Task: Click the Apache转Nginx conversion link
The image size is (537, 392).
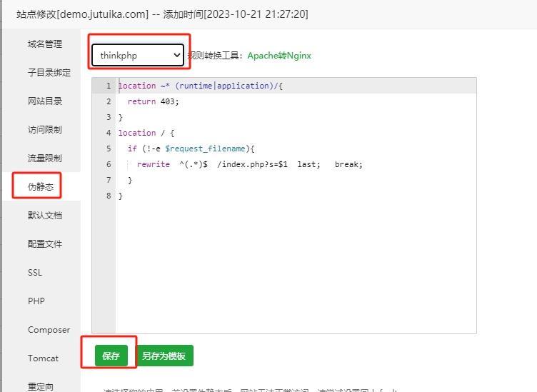Action: point(279,55)
